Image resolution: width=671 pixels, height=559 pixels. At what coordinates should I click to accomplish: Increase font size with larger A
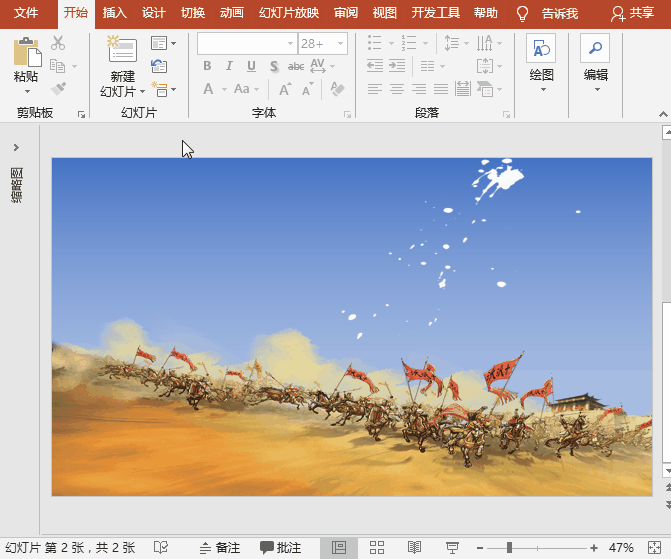point(285,89)
